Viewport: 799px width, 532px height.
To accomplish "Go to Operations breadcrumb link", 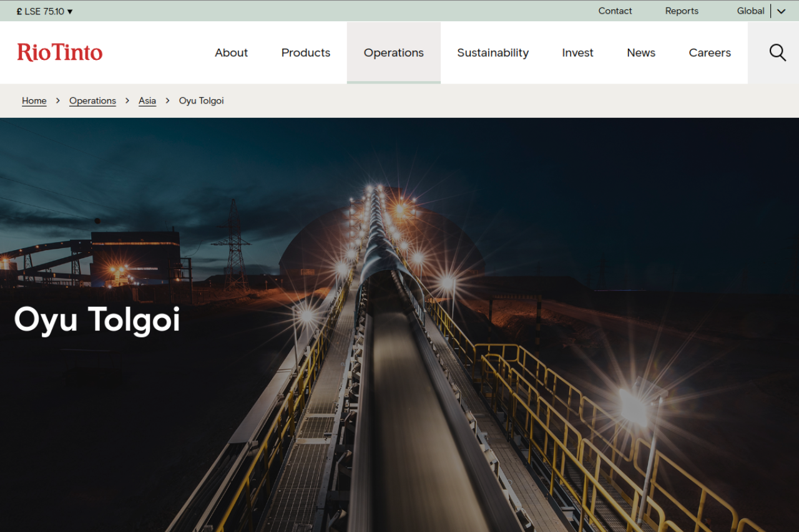I will click(x=92, y=100).
